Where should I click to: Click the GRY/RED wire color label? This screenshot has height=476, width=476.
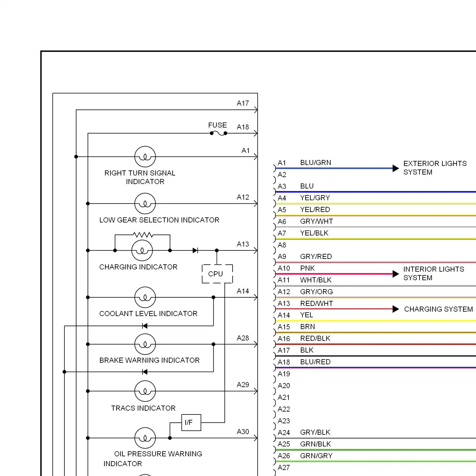[316, 257]
